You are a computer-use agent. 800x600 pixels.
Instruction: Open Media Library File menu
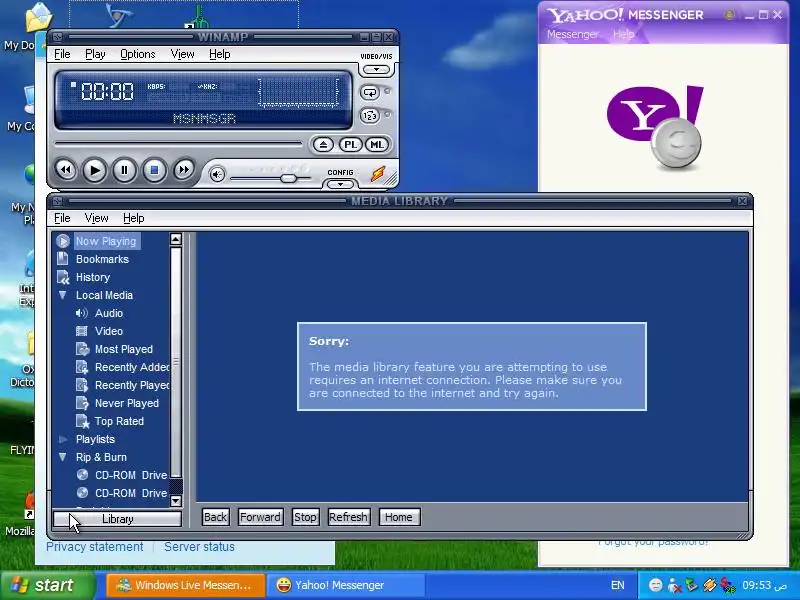pyautogui.click(x=62, y=218)
